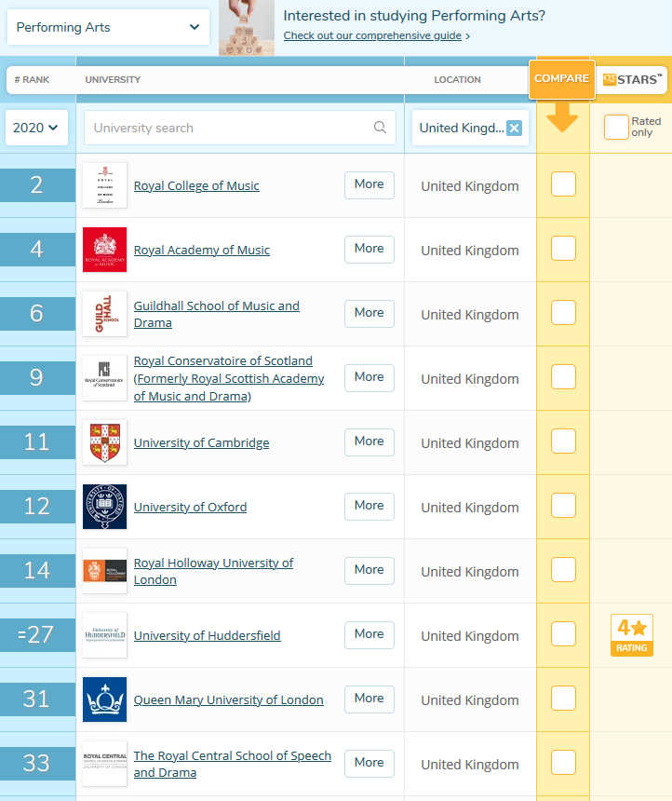Click the Royal College of Music logo
The image size is (672, 801).
click(x=104, y=185)
